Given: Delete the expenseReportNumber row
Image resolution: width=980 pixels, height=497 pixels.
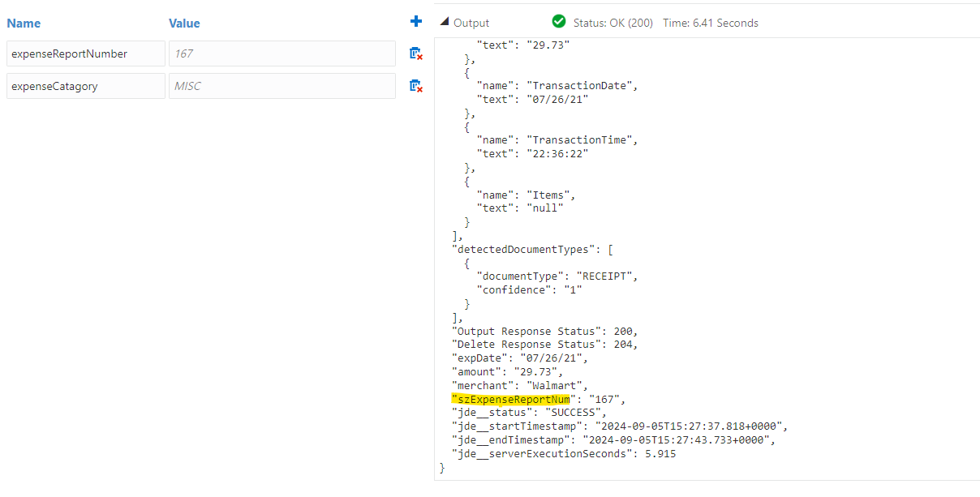Looking at the screenshot, I should coord(415,54).
